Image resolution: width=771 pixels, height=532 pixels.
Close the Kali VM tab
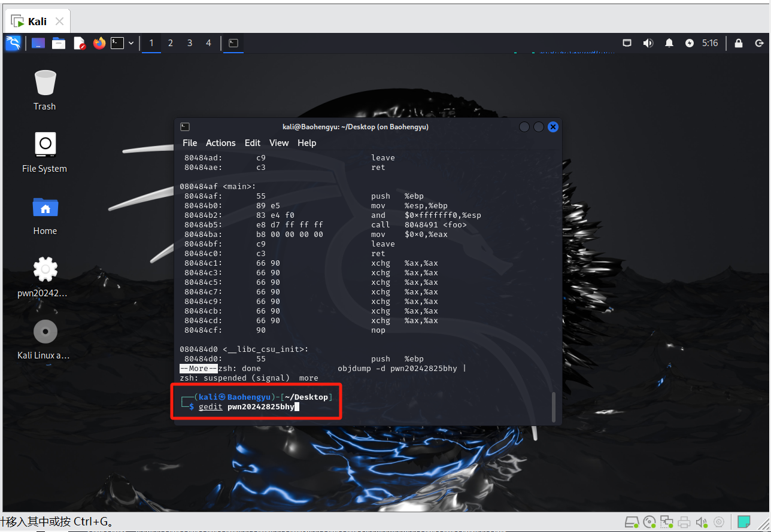coord(59,22)
